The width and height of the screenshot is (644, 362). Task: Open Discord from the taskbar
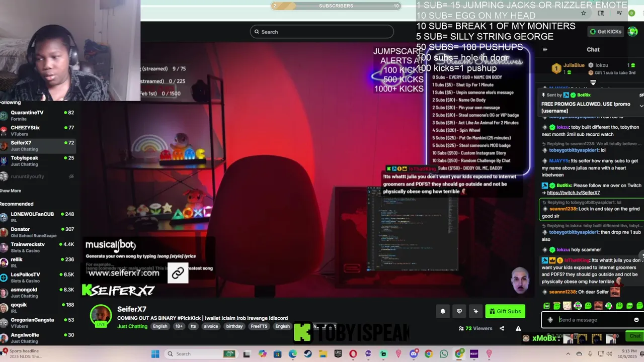click(413, 354)
